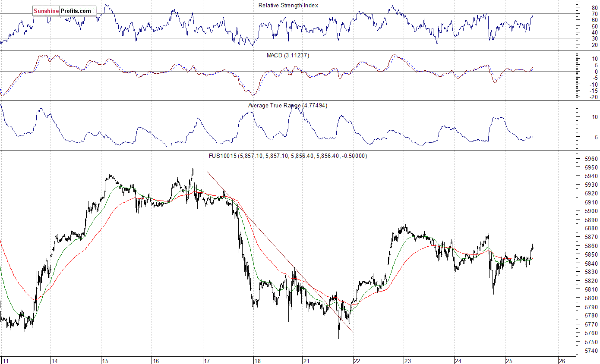Click the 5900 price axis label
Screen dimensions: 600x364
coord(591,211)
